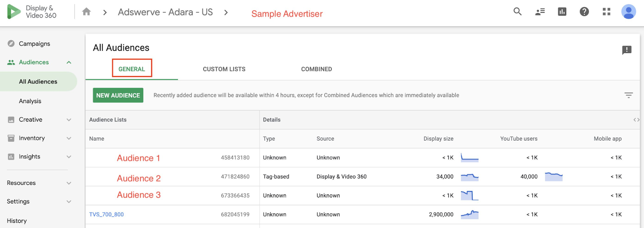Switch to the CUSTOM LISTS tab
The image size is (644, 228).
[224, 69]
